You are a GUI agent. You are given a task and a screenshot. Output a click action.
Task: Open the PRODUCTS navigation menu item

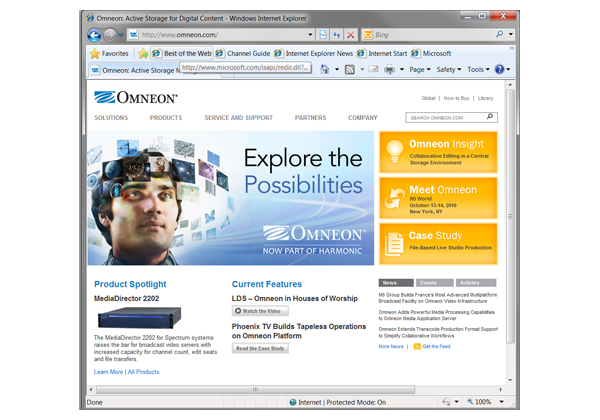pos(166,118)
